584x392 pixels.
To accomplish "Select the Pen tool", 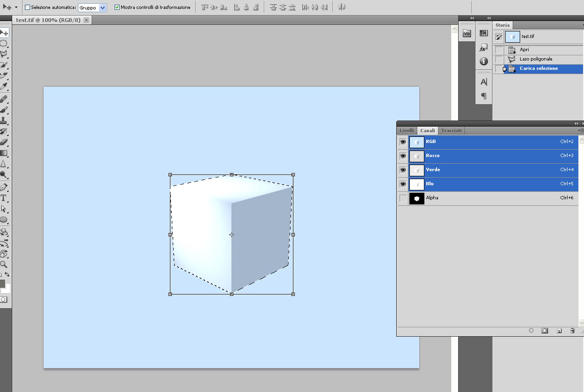I will coord(4,187).
